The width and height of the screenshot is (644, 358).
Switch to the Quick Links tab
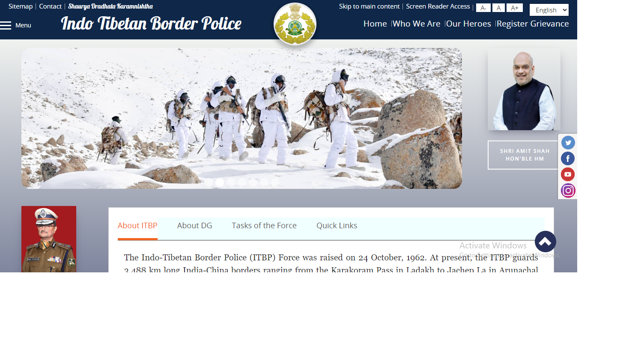[x=337, y=226]
